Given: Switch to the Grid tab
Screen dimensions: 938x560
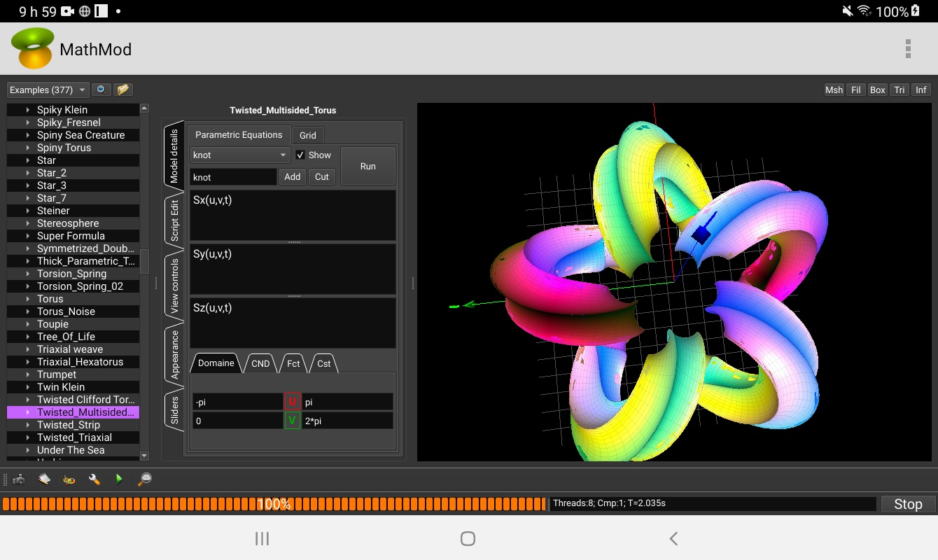Looking at the screenshot, I should pos(308,135).
